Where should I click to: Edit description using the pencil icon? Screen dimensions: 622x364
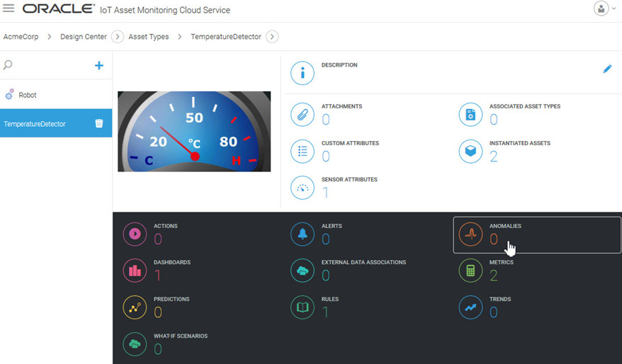click(607, 69)
